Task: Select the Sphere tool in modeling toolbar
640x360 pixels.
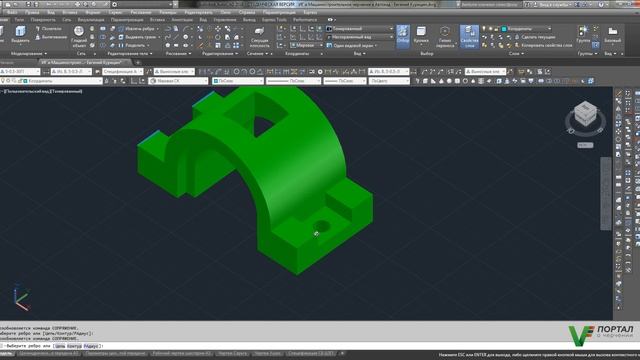Action: (449, 81)
